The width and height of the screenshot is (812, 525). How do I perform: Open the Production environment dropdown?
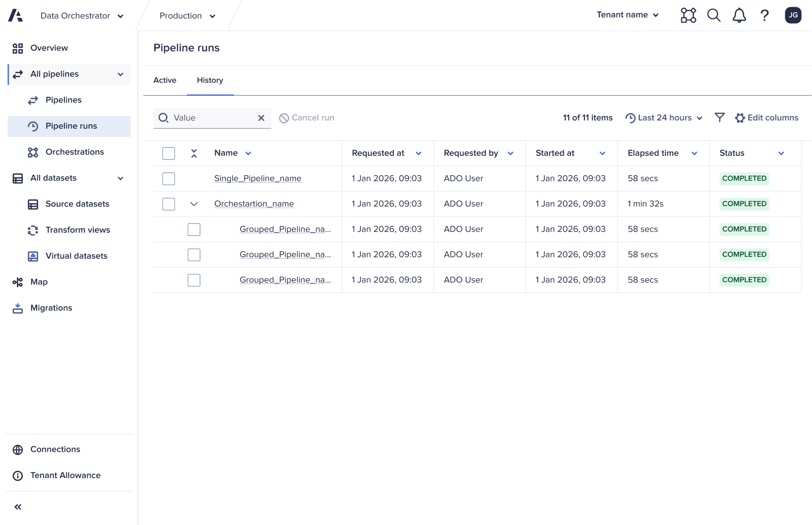(187, 16)
